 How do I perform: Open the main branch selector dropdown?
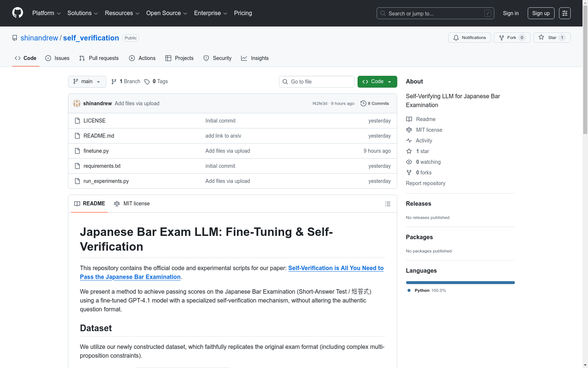point(87,82)
